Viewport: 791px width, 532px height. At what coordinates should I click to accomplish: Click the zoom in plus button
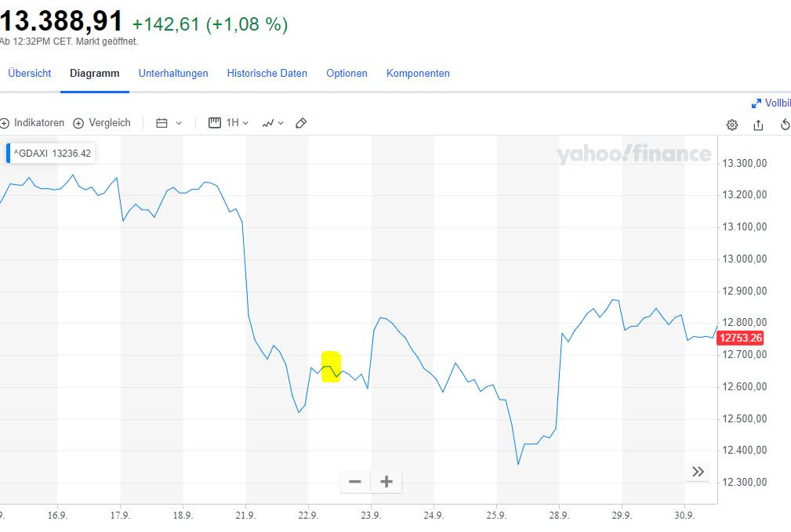386,482
